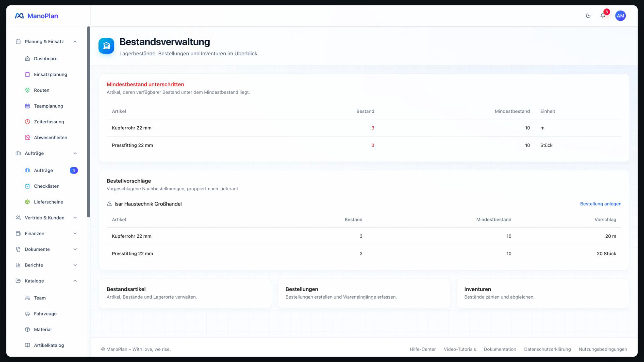
Task: Open Routen map pin icon
Action: click(28, 90)
